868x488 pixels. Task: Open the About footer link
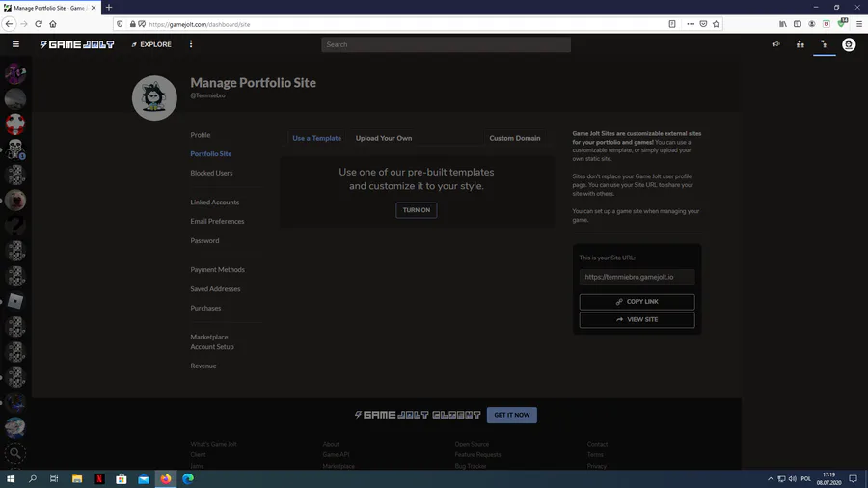pyautogui.click(x=331, y=444)
